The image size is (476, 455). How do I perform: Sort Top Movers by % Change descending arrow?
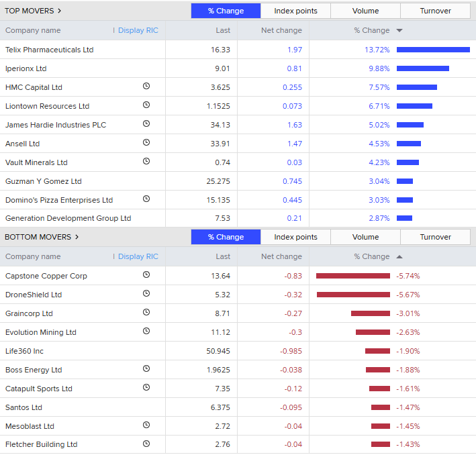tap(399, 30)
